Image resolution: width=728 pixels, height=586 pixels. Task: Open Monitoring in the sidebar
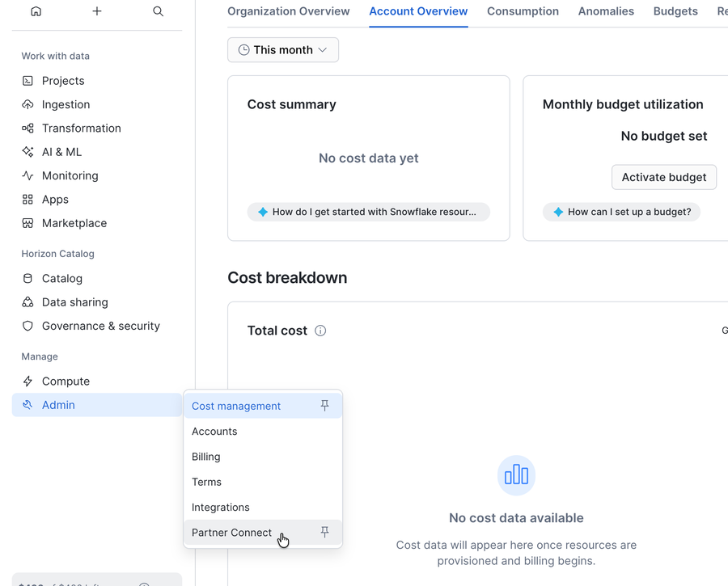(x=96, y=175)
